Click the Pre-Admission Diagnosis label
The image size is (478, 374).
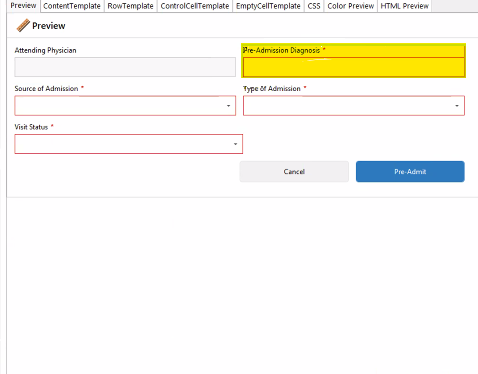coord(281,50)
